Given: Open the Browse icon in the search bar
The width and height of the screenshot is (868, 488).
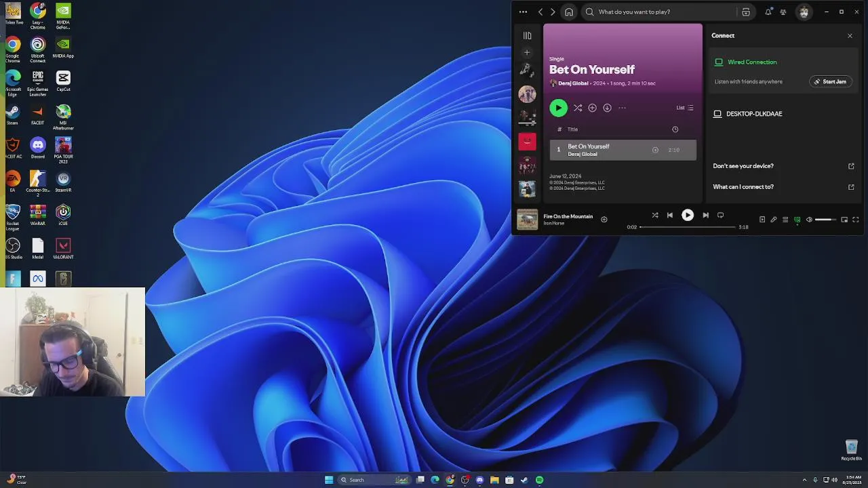Looking at the screenshot, I should click(x=746, y=12).
